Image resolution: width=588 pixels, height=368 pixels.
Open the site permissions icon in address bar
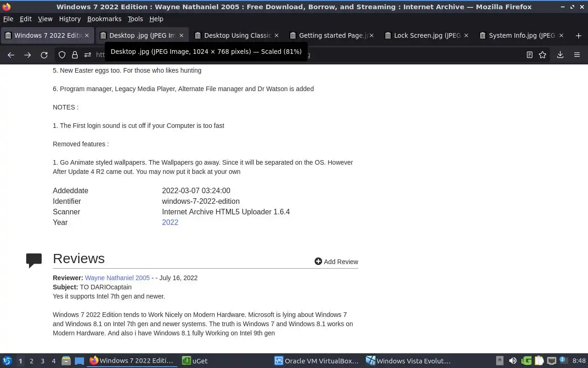tap(88, 55)
